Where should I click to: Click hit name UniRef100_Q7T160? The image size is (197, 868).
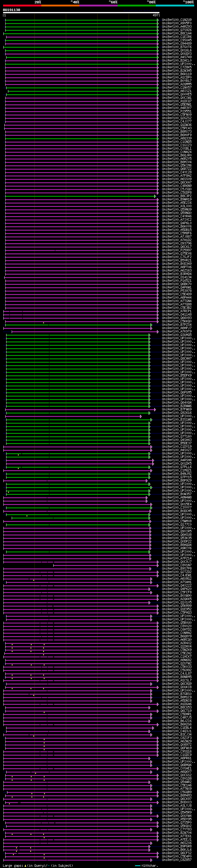(x=177, y=436)
